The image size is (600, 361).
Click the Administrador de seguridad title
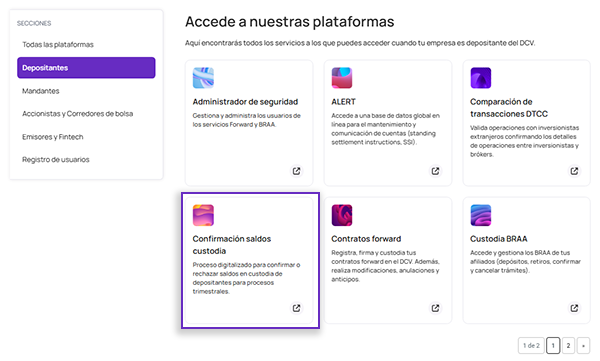tap(245, 102)
